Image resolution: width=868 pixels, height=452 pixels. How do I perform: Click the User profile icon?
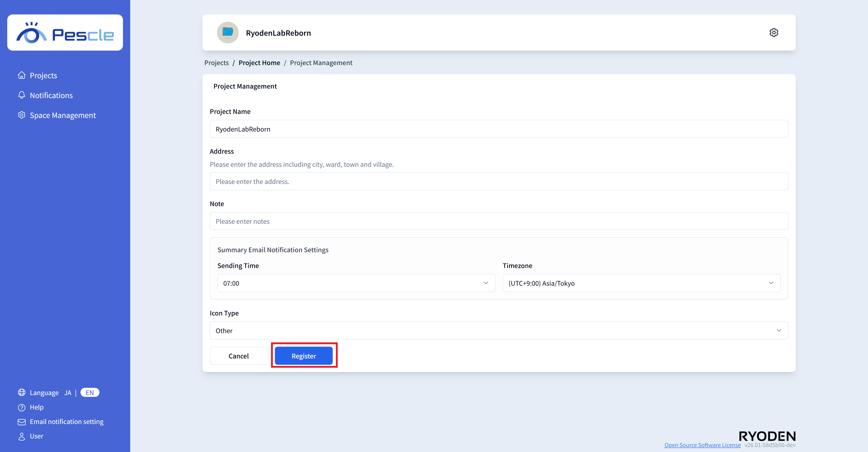click(x=21, y=436)
